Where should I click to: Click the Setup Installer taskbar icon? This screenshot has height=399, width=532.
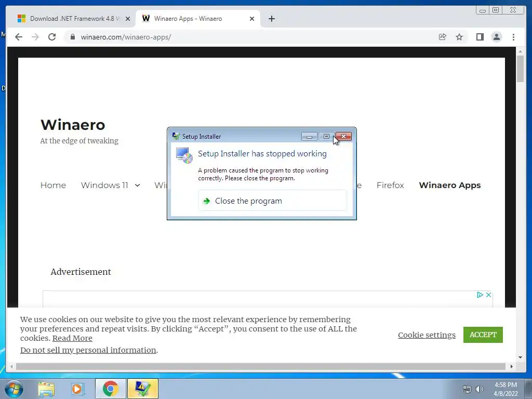143,389
